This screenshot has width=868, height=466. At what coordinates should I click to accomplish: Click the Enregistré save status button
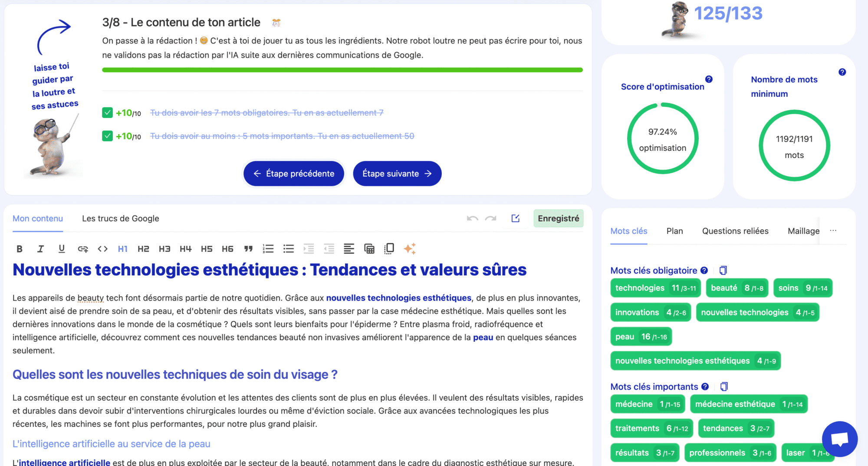click(x=559, y=218)
